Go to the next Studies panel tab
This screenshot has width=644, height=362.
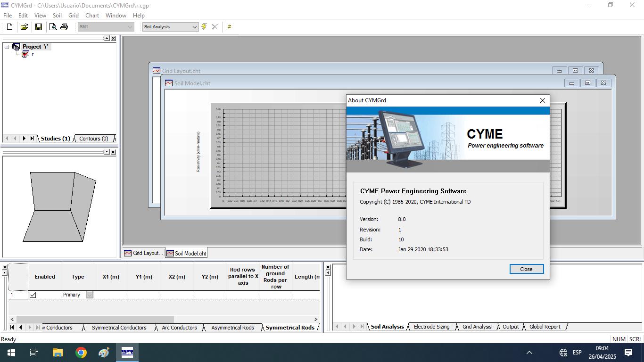(24, 139)
